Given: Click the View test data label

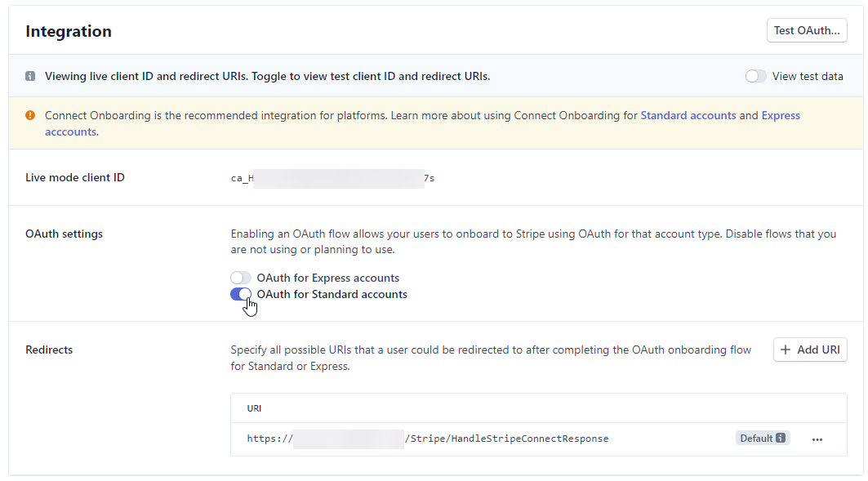Looking at the screenshot, I should point(808,77).
